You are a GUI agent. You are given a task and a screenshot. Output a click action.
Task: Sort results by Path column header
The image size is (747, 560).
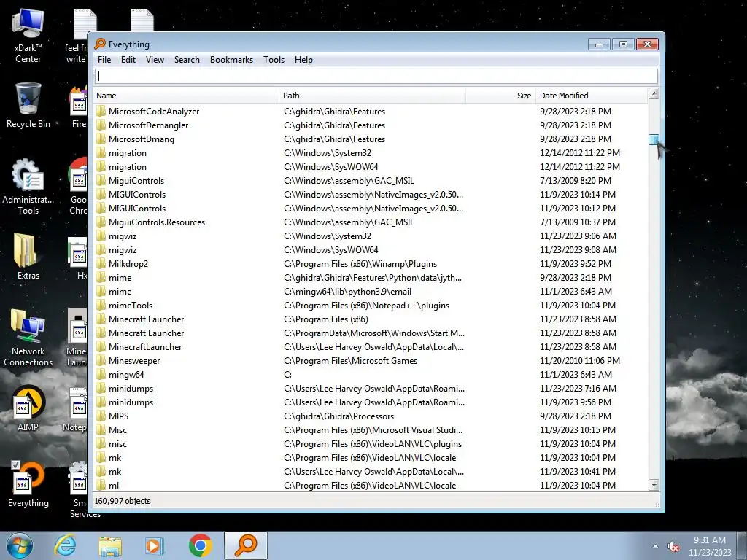373,96
